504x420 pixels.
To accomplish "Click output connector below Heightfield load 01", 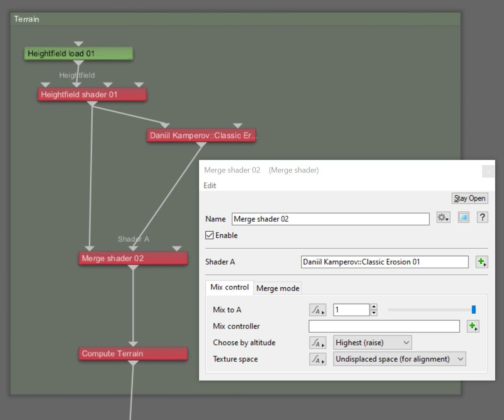I will (x=79, y=63).
